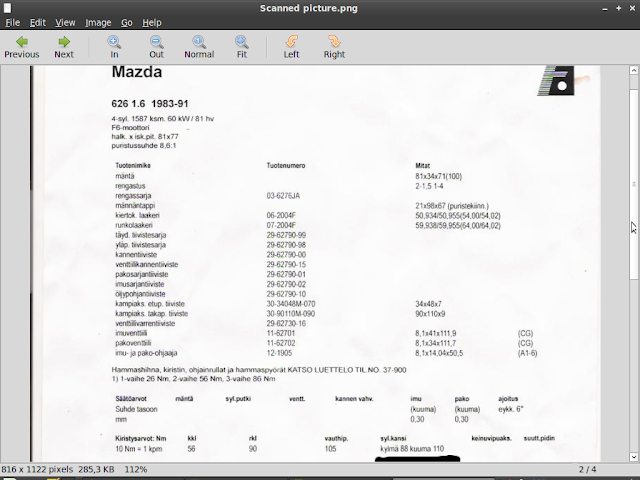Click part number '11-62701'
This screenshot has width=640, height=480.
point(281,333)
